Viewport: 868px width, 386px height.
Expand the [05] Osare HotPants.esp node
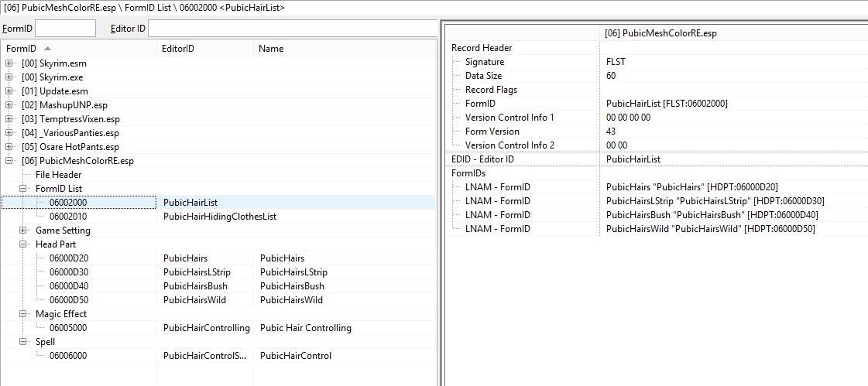(9, 147)
